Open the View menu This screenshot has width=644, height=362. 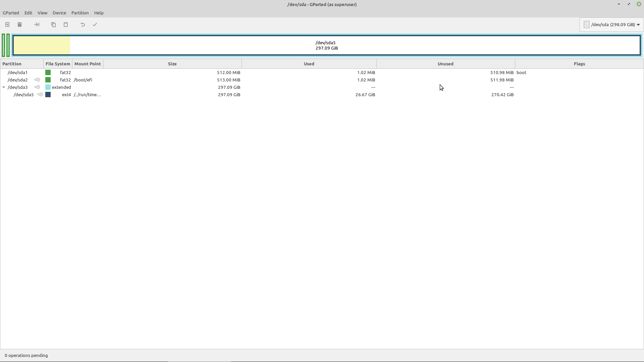(x=42, y=13)
